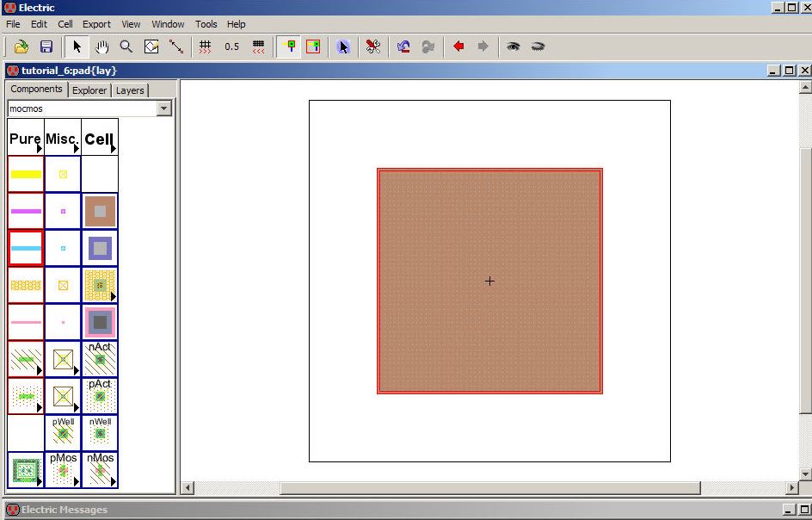Select the nMos transistor component
Image resolution: width=812 pixels, height=520 pixels.
pos(100,470)
